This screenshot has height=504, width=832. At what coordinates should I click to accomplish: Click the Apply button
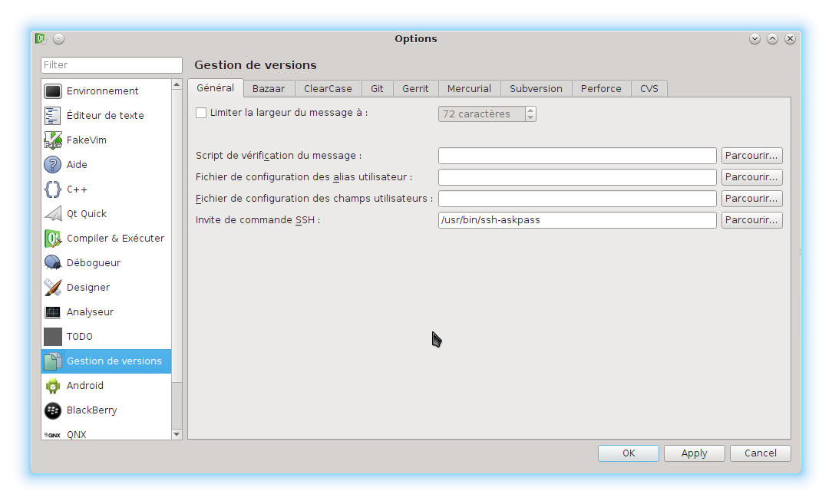[x=694, y=453]
